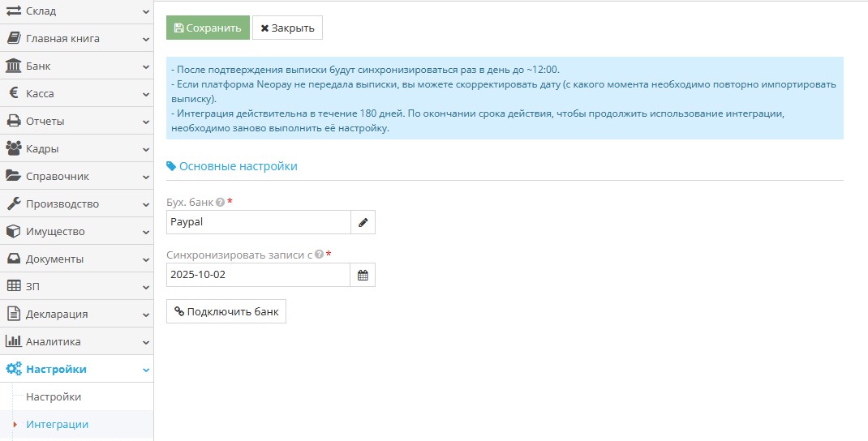
Task: Select the Интеграции submenu item
Action: 57,424
